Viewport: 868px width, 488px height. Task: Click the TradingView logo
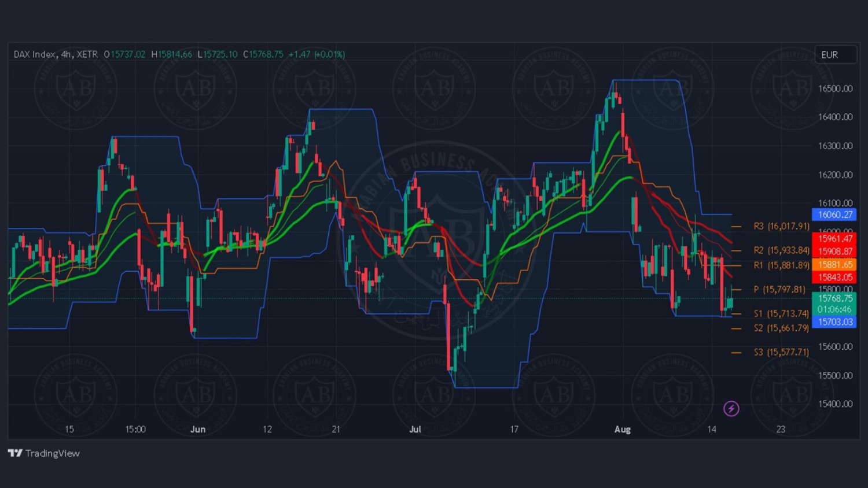(x=44, y=453)
